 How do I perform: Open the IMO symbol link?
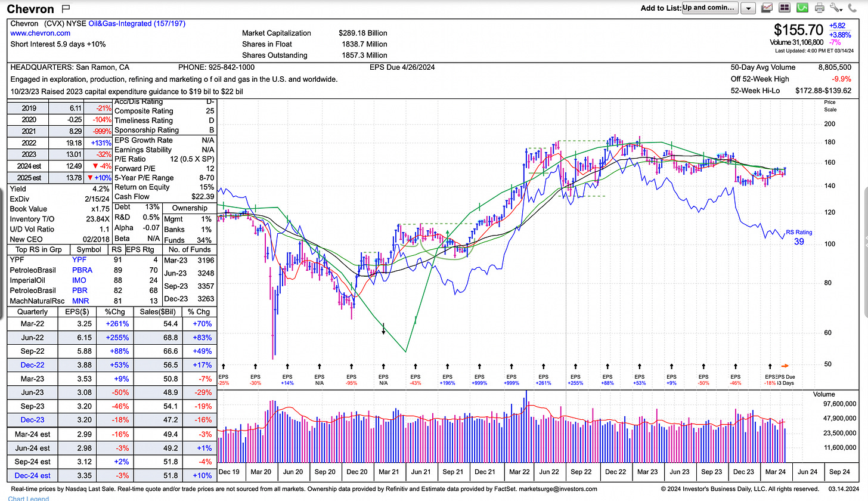point(79,280)
